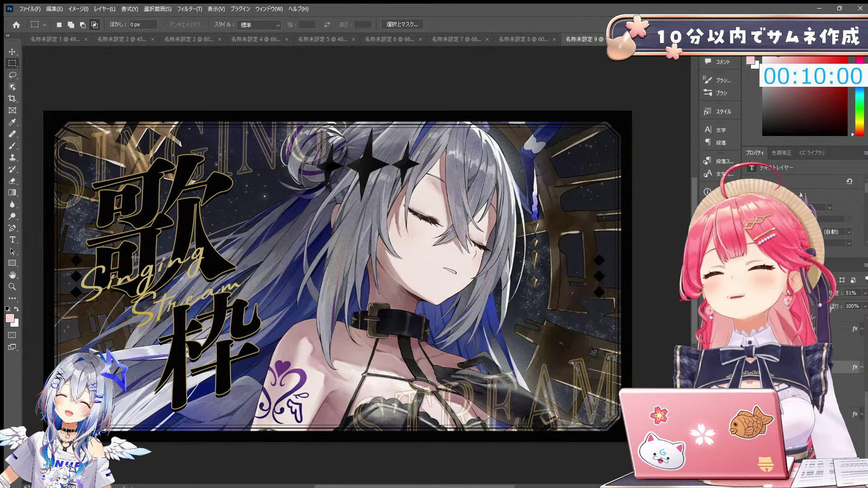Select the Rectangular Marquee tool in toolbox

pos(12,63)
